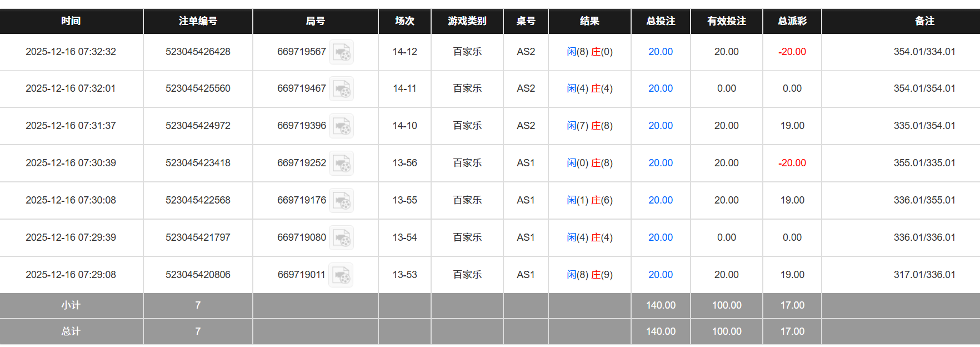Open replay icon for round 669719396
This screenshot has height=347, width=980.
[341, 126]
